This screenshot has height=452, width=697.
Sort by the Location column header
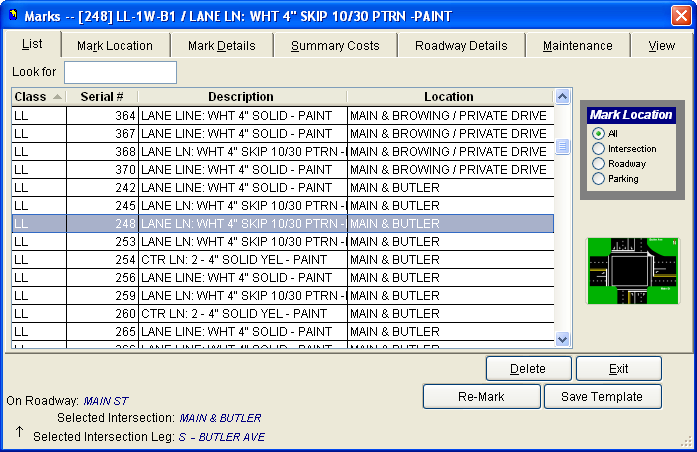pyautogui.click(x=449, y=96)
